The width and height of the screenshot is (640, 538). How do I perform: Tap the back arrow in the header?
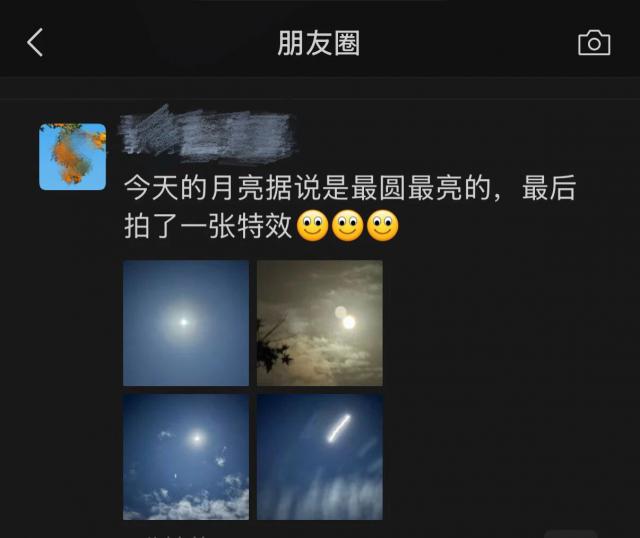pos(35,42)
